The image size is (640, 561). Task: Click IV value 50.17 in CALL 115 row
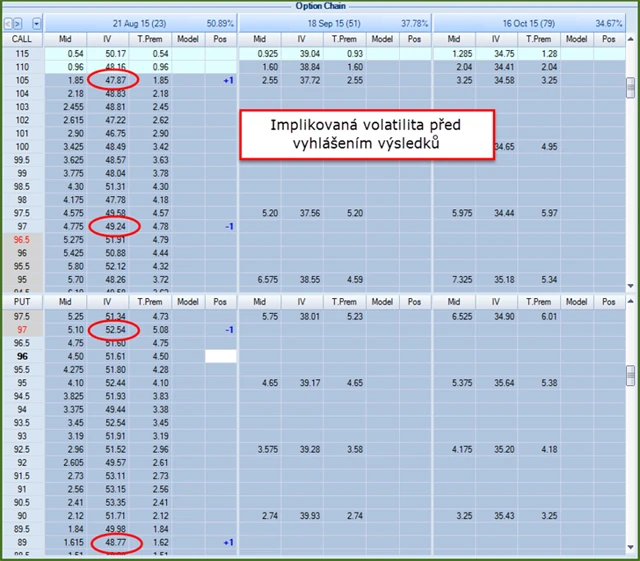tap(116, 53)
